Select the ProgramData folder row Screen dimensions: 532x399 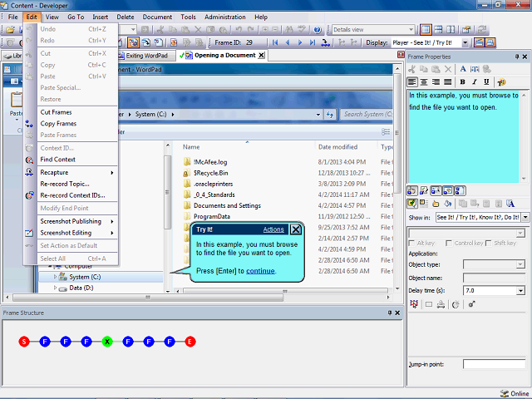212,216
